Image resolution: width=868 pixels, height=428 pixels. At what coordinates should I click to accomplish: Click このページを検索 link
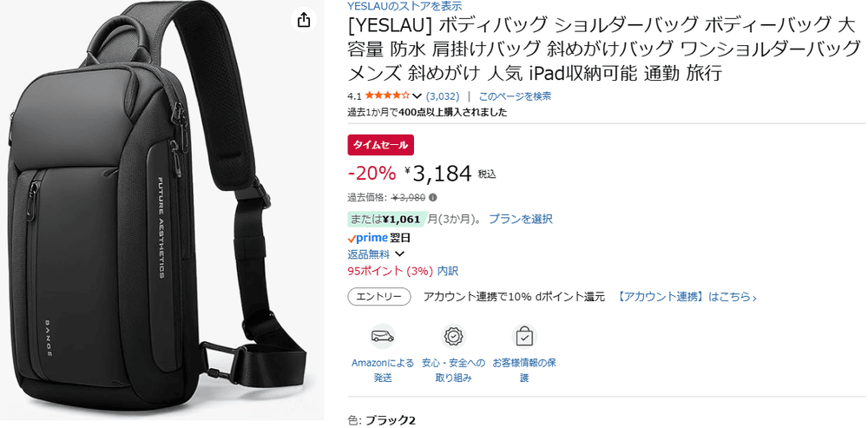click(515, 96)
